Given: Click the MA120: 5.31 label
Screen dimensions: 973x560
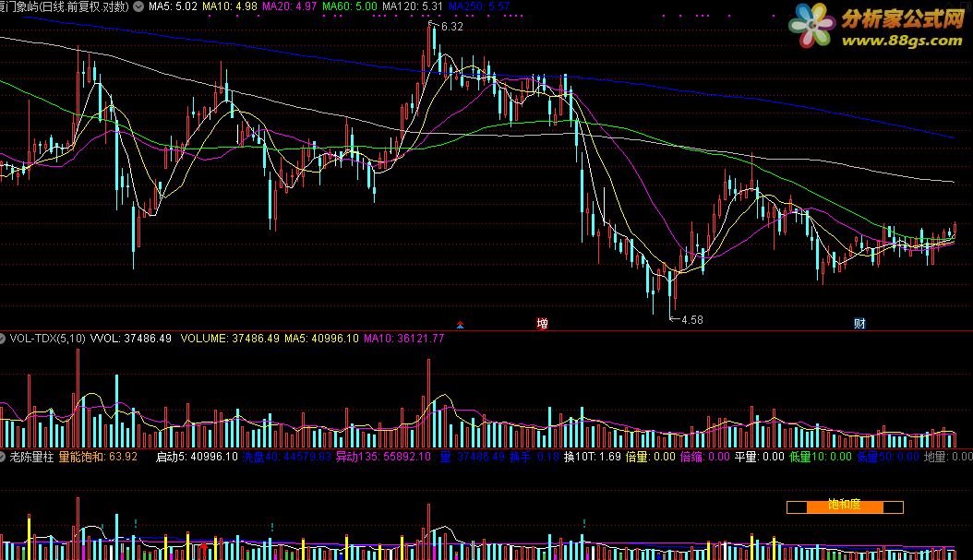Looking at the screenshot, I should 413,6.
